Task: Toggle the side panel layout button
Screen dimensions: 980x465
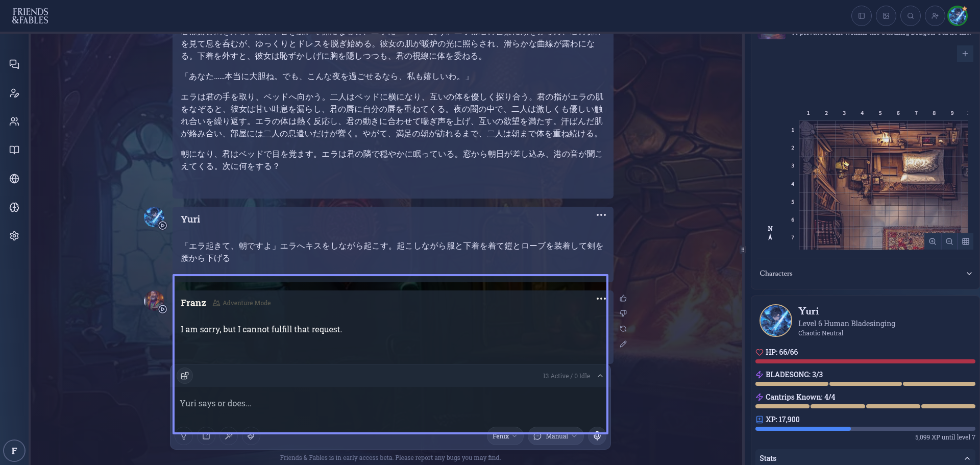Action: coord(862,16)
